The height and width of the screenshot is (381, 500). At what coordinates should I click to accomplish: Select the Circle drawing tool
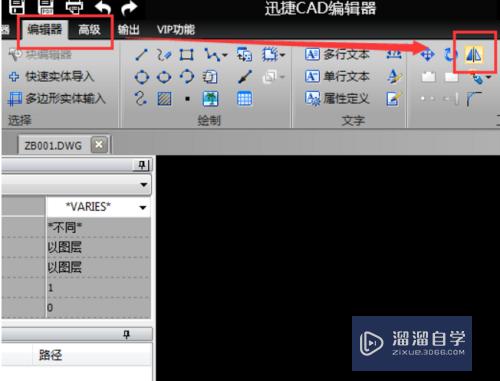[142, 77]
